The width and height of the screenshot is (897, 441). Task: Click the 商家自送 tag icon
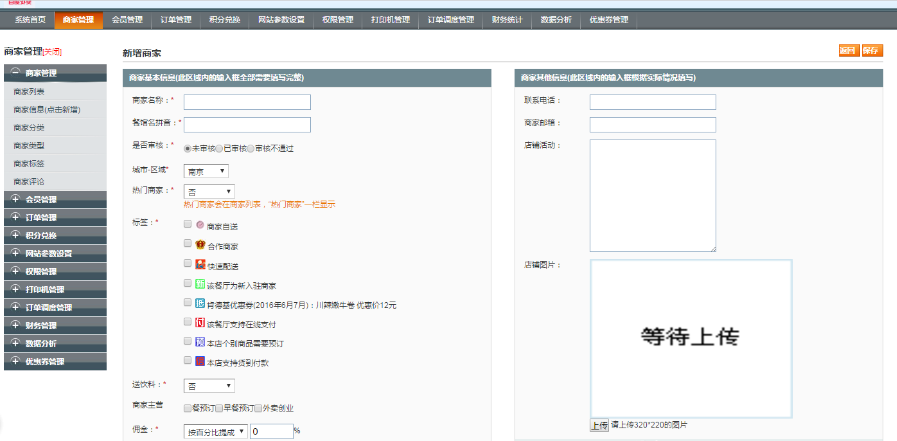(x=200, y=225)
